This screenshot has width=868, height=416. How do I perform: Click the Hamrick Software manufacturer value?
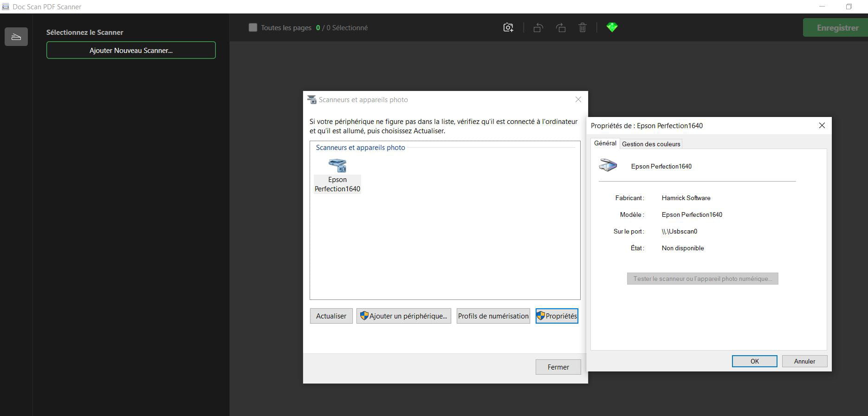click(686, 198)
